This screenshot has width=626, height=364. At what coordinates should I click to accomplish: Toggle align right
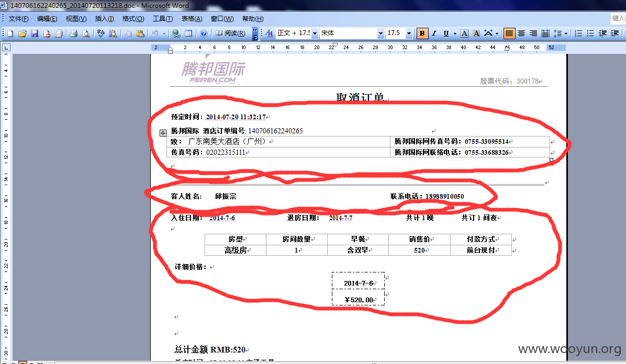click(x=533, y=33)
